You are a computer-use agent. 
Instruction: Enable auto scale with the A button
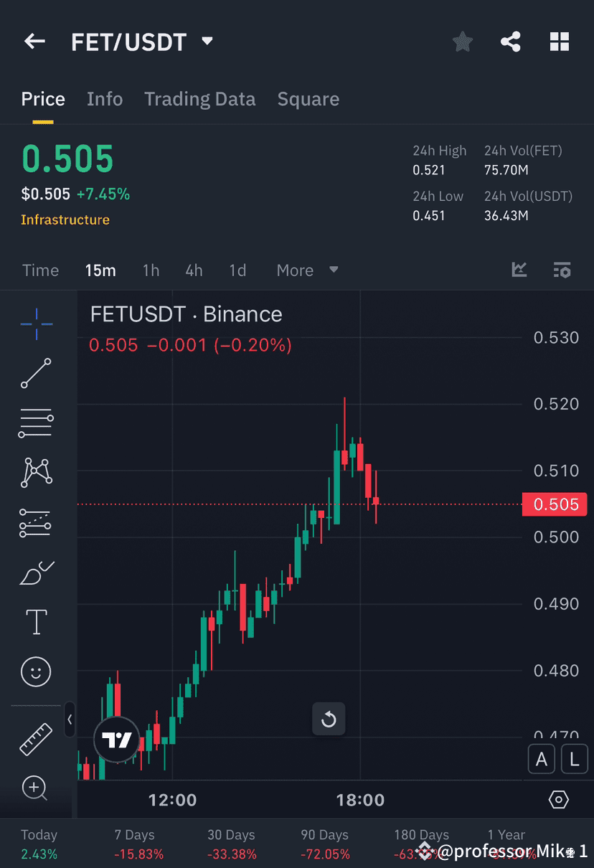[x=542, y=758]
